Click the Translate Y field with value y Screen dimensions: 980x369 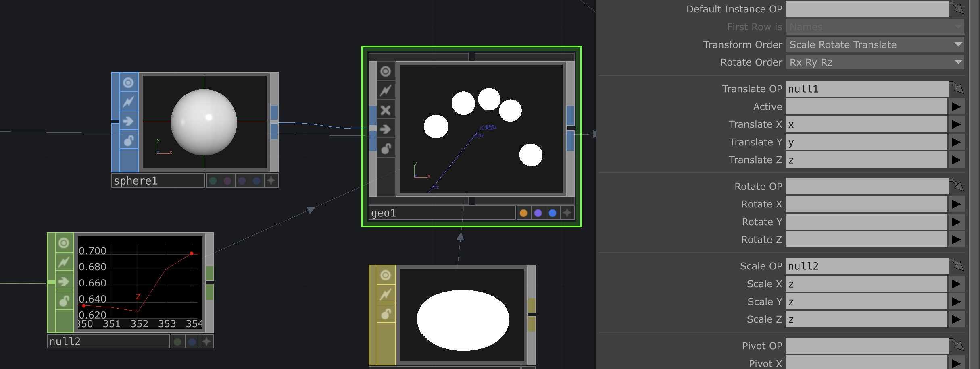point(866,142)
